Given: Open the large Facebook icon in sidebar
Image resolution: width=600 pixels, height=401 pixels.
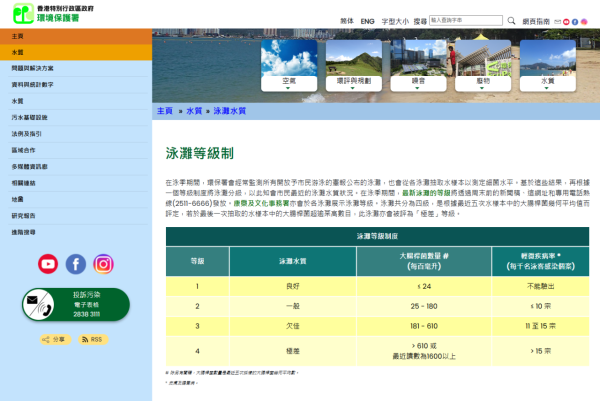Looking at the screenshot, I should click(76, 264).
